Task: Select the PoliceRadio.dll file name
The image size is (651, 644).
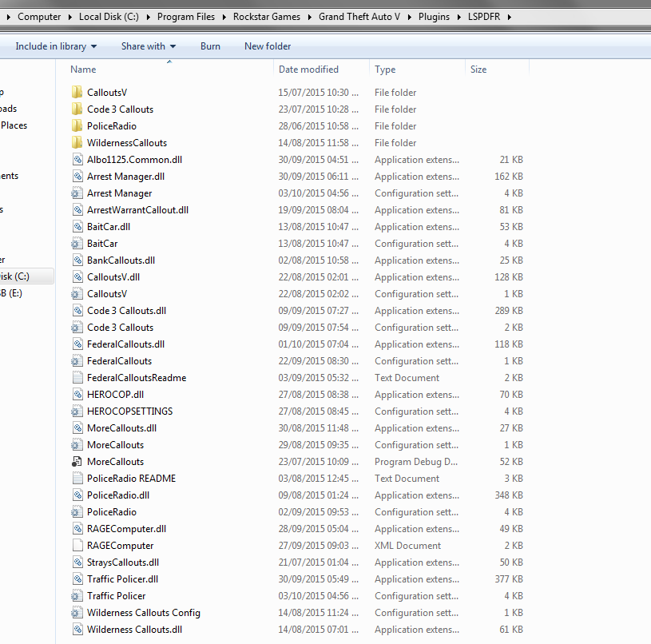Action: pyautogui.click(x=118, y=495)
